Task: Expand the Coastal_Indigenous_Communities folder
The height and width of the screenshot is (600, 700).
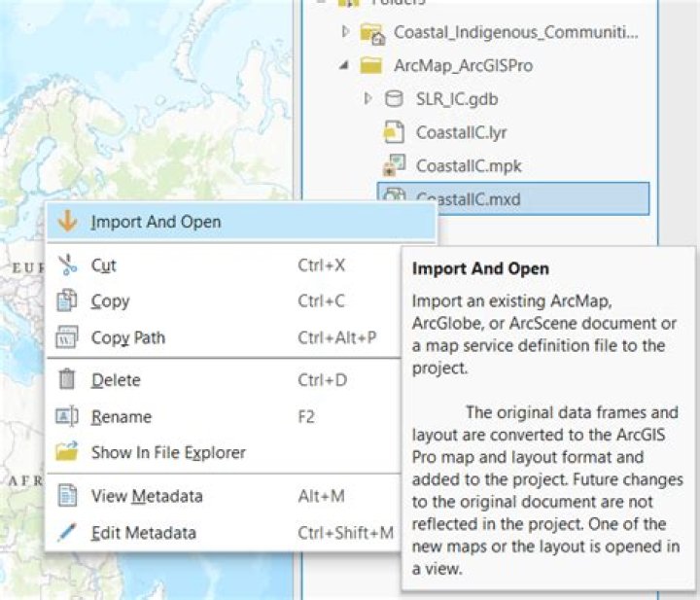Action: [x=345, y=33]
